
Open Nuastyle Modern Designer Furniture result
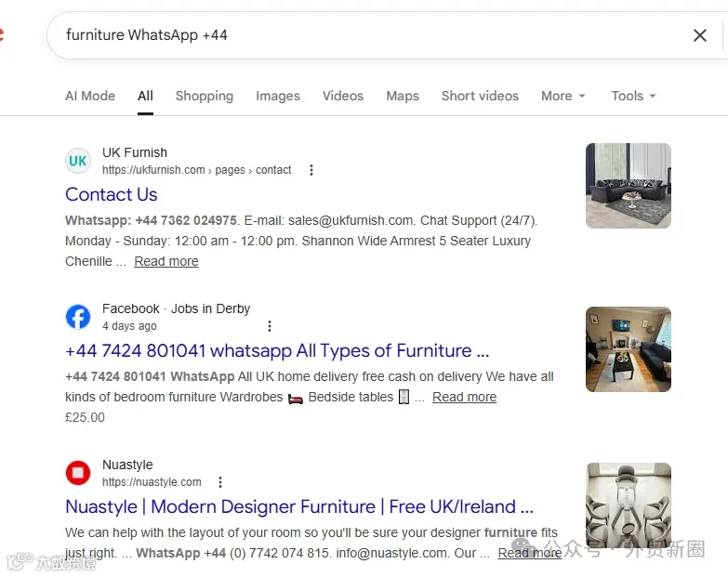point(299,506)
